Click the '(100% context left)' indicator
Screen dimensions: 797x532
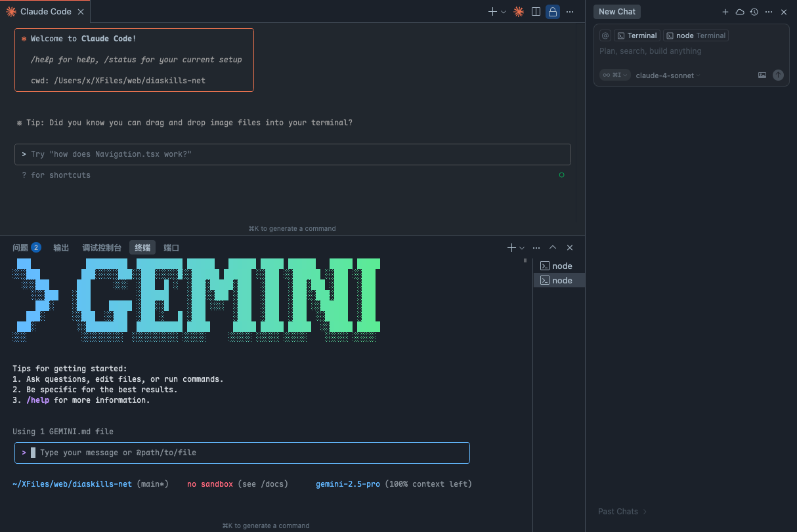428,484
